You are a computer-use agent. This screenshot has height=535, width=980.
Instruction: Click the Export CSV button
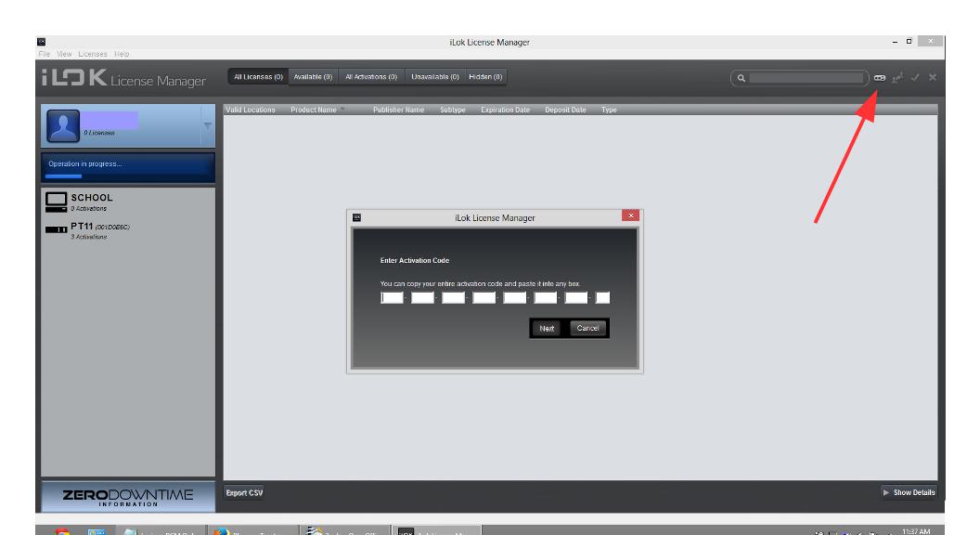click(x=244, y=493)
